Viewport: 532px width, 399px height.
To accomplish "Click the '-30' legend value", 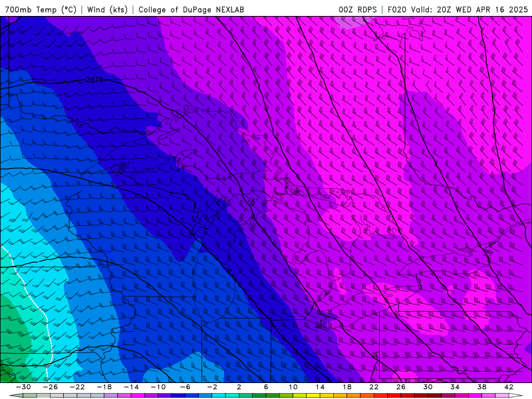I will (23, 387).
